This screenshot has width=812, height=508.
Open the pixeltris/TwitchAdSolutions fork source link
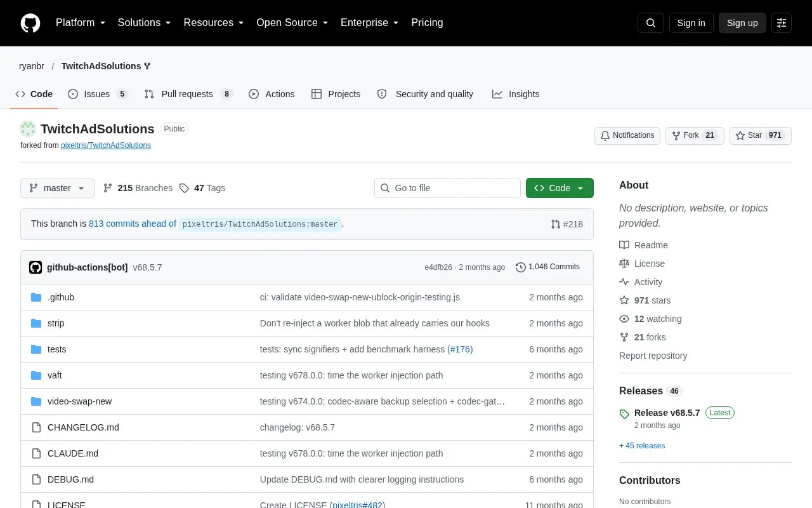[106, 145]
